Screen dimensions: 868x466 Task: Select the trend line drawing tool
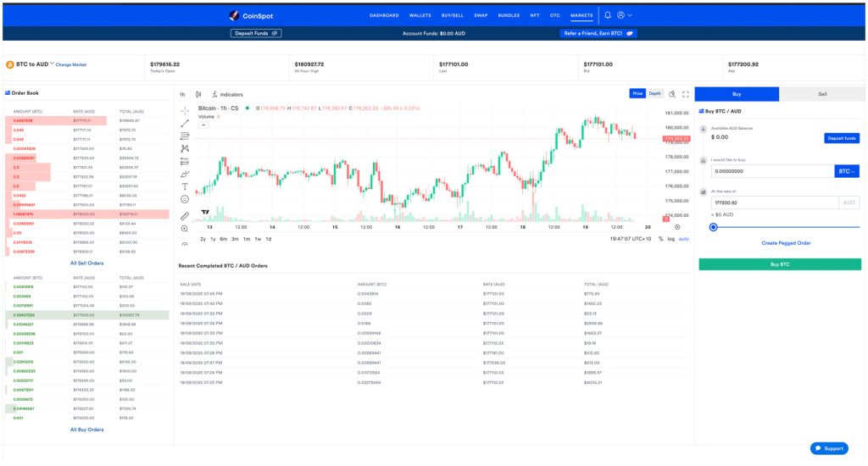pos(185,124)
